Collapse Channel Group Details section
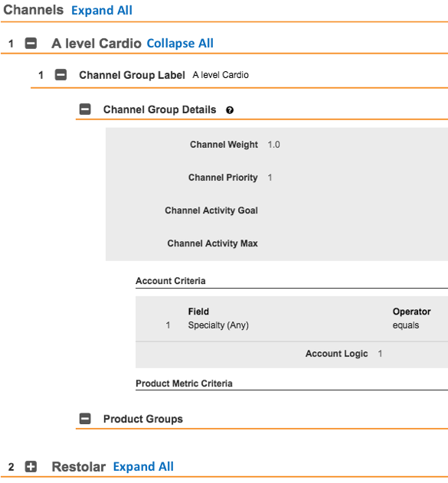This screenshot has width=448, height=483. (x=85, y=109)
